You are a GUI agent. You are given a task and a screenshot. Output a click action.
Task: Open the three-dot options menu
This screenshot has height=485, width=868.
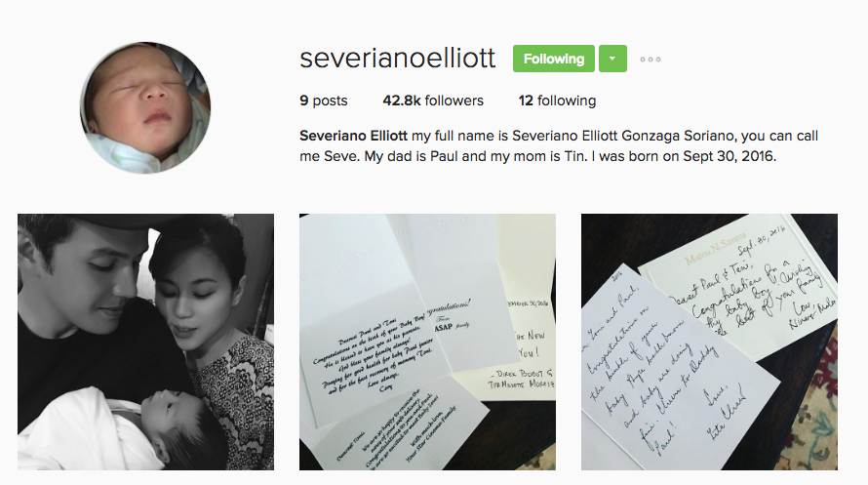click(651, 60)
